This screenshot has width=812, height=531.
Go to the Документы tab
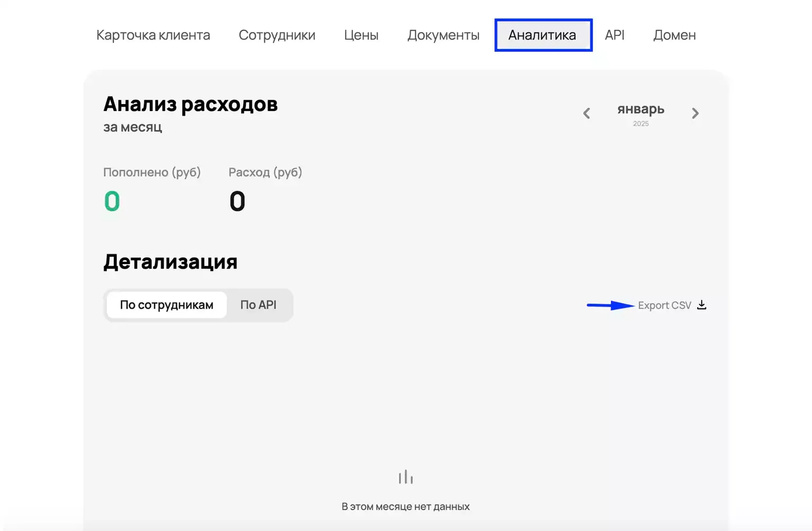[x=443, y=35]
